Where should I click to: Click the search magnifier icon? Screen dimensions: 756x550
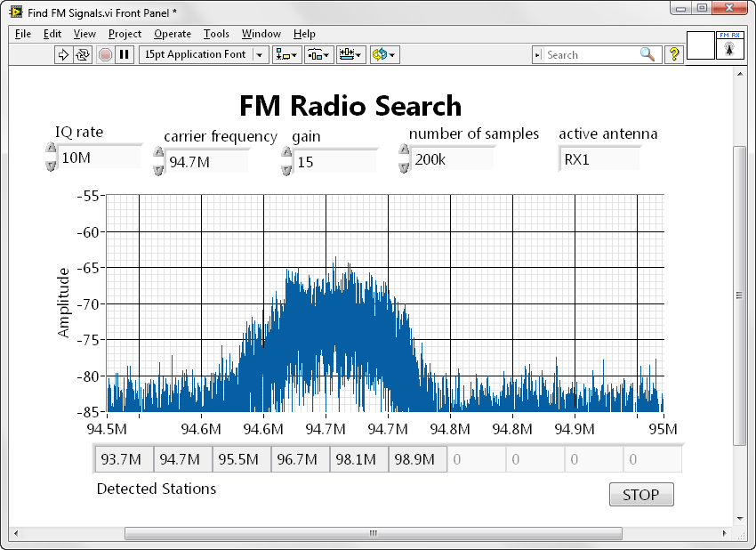point(648,54)
